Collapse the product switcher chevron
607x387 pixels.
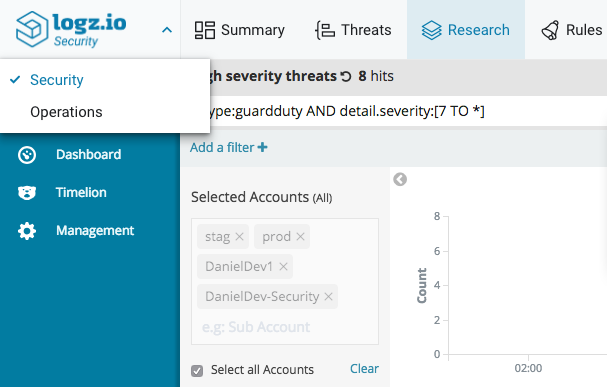[167, 30]
